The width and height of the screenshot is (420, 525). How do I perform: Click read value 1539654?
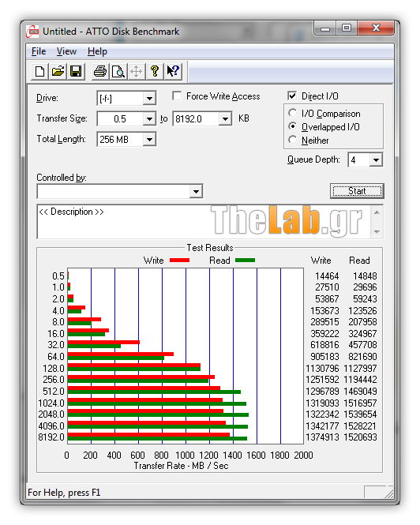pos(360,414)
